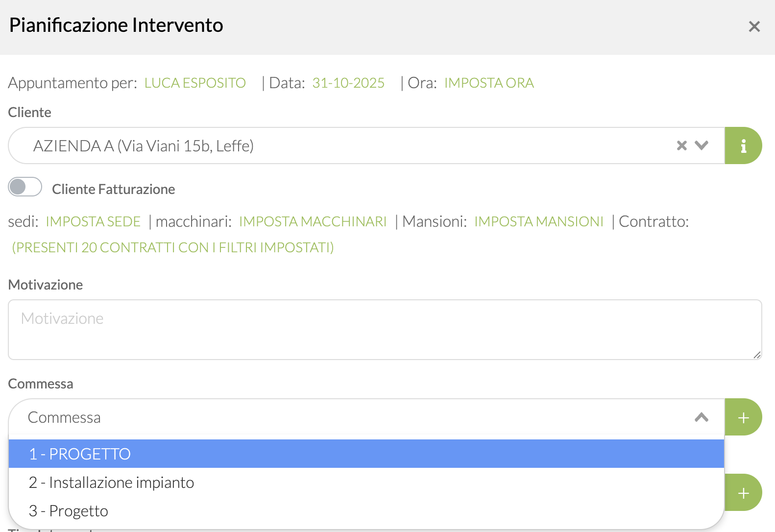Select option 1 - PROGETTO
The height and width of the screenshot is (532, 775).
click(79, 454)
